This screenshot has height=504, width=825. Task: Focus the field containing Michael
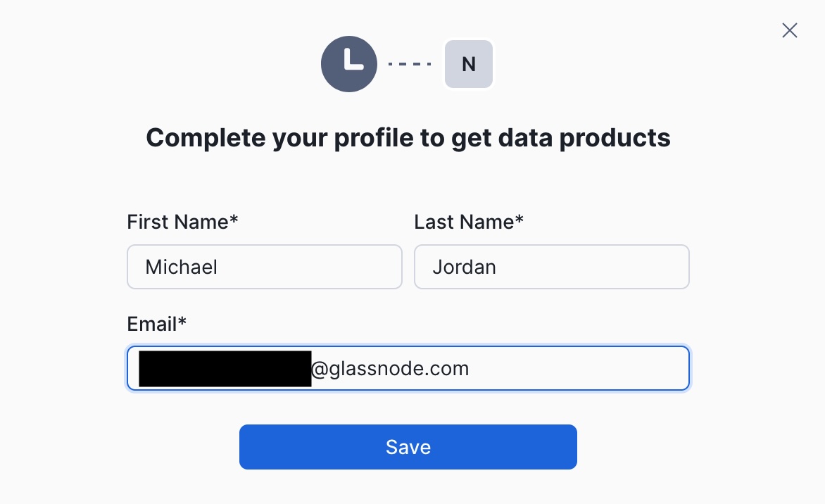tap(264, 267)
